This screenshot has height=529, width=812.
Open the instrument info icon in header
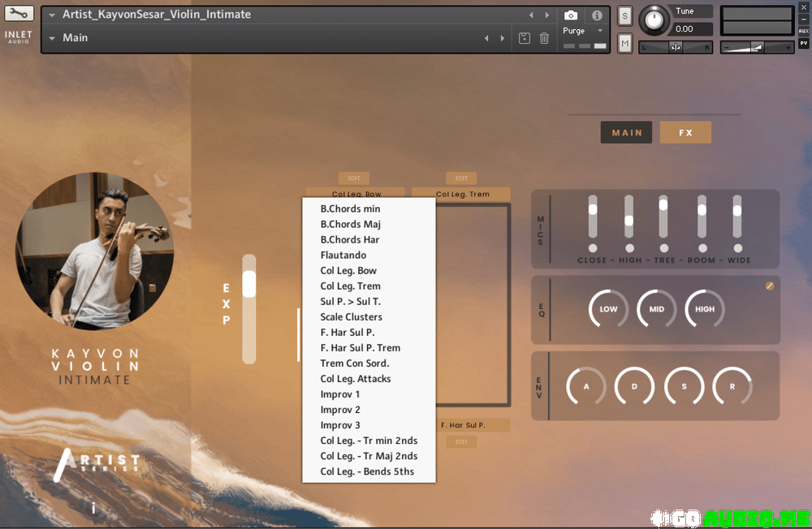(597, 15)
